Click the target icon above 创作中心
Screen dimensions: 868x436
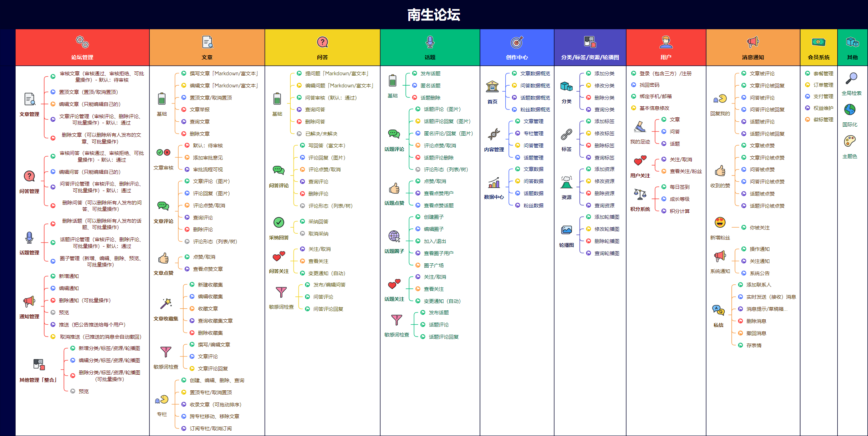pos(517,42)
